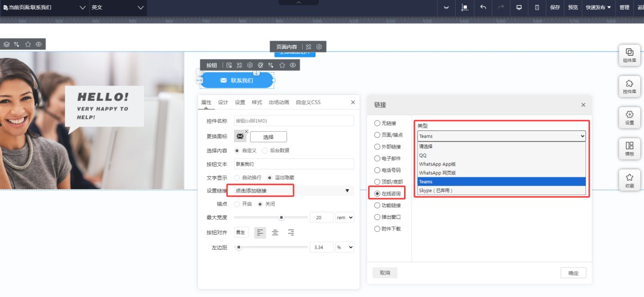644x297 pixels.
Task: Open the 类型 dropdown showing Teams
Action: (501, 136)
